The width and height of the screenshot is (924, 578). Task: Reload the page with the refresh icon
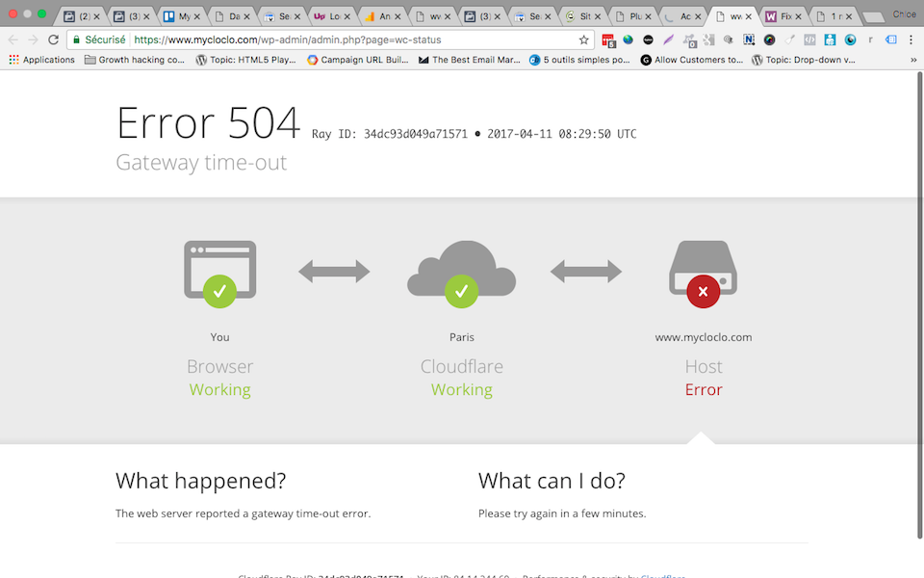(x=53, y=39)
